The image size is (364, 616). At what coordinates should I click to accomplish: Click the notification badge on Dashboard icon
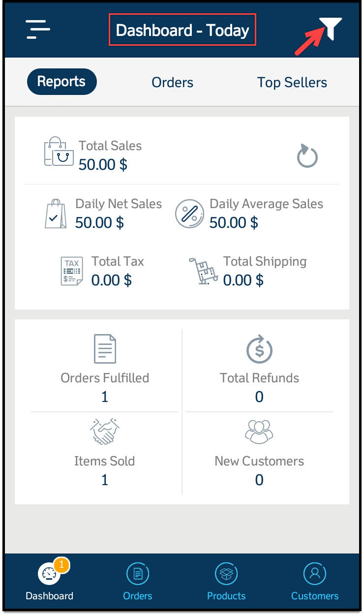tap(61, 565)
